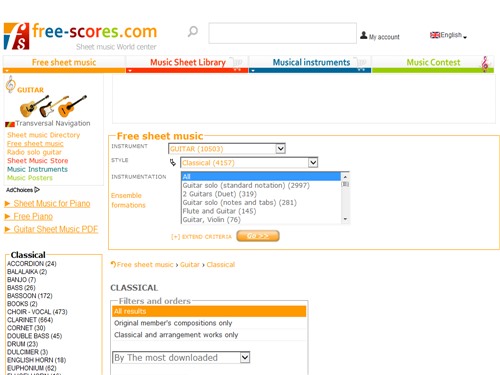Select All results filter
Screen dimensions: 500x375
[209, 311]
